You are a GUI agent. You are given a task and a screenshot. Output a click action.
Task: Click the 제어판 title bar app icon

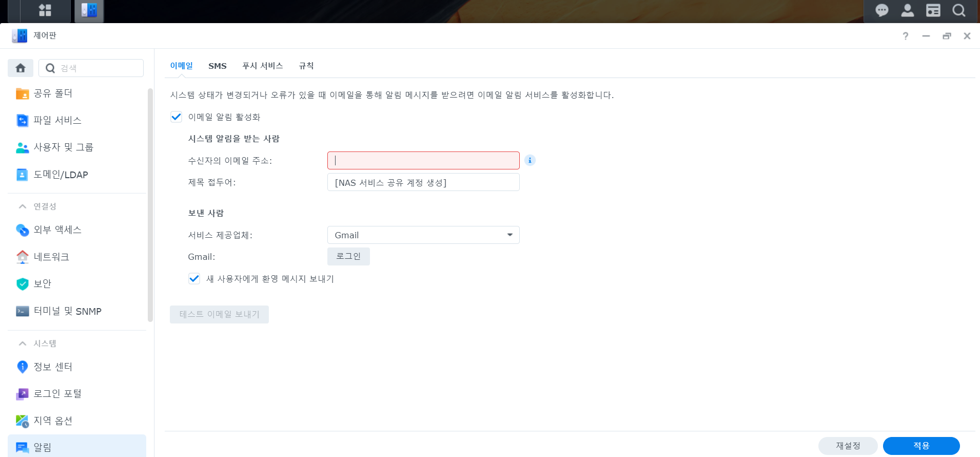19,35
